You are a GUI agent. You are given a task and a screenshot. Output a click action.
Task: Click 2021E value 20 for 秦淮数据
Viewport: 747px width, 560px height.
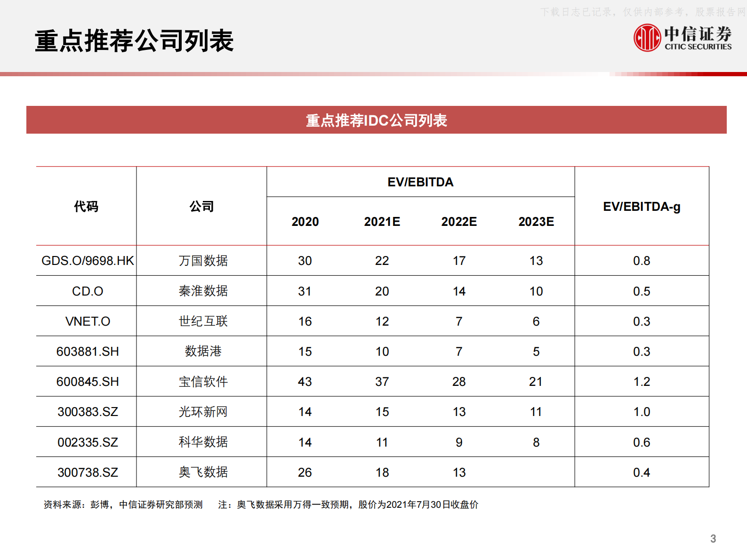point(382,291)
